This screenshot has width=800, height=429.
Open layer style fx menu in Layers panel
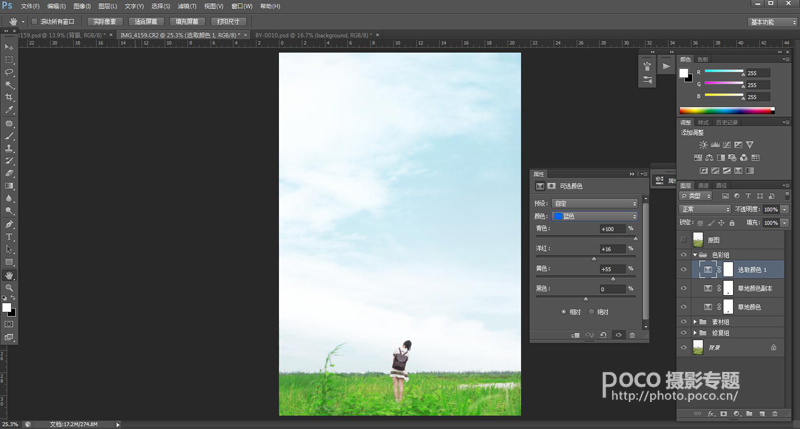[711, 414]
